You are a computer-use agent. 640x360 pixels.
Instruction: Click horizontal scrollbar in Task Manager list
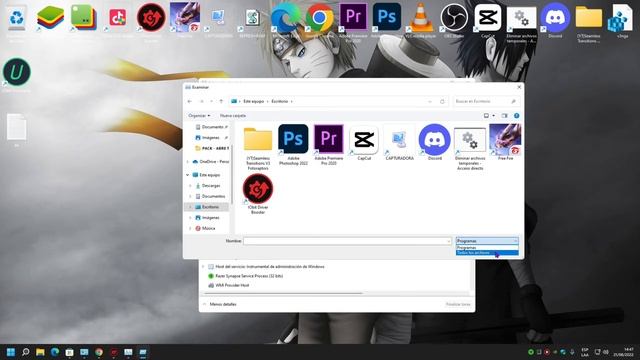tap(282, 293)
